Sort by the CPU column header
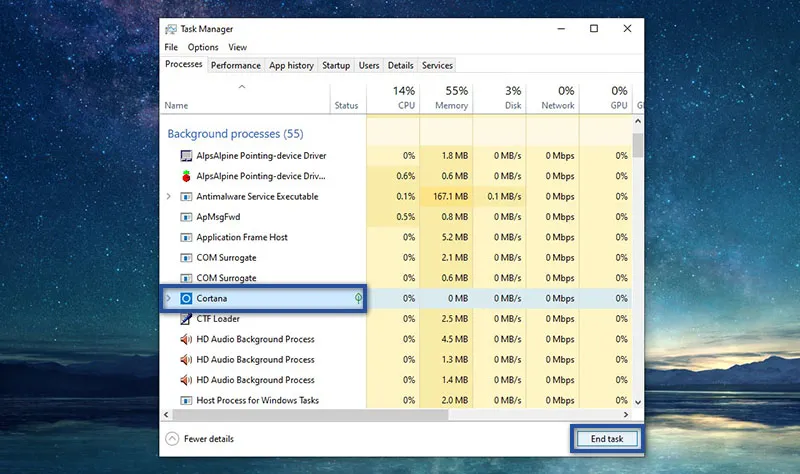The image size is (800, 474). coord(393,98)
